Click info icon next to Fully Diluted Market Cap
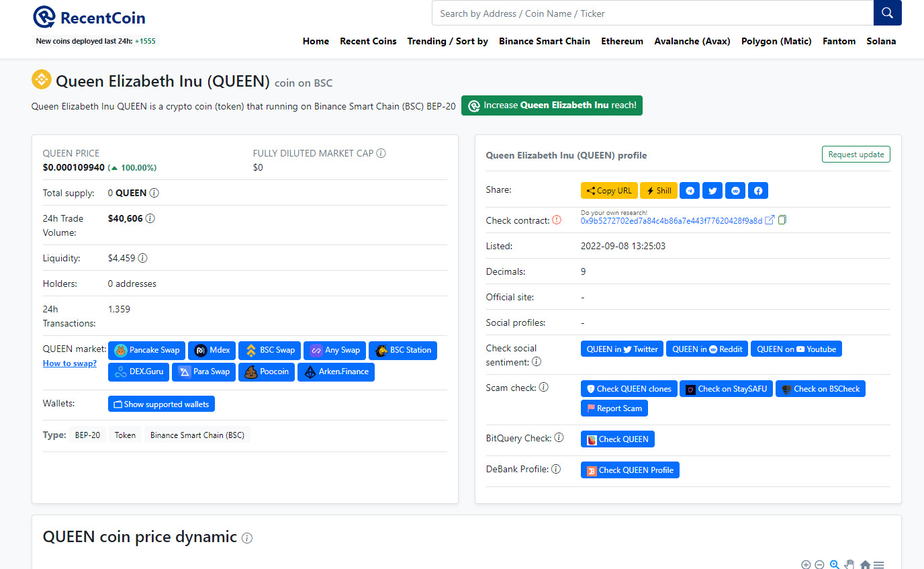This screenshot has width=924, height=569. pyautogui.click(x=381, y=153)
